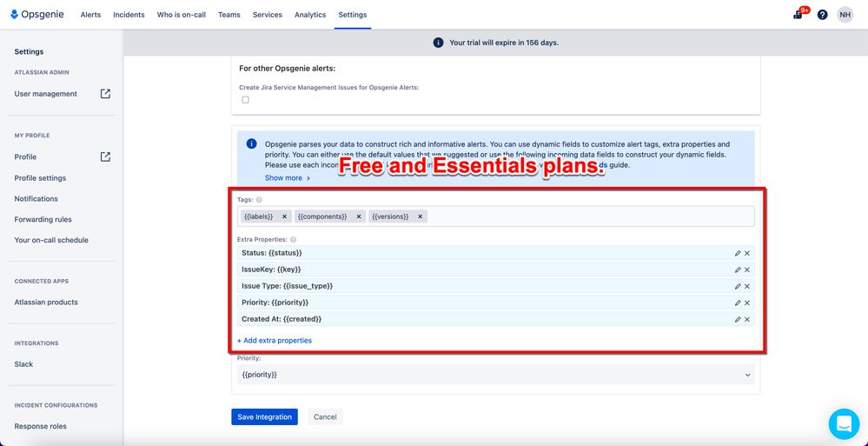Edit the IssueKey extra property

tap(738, 270)
